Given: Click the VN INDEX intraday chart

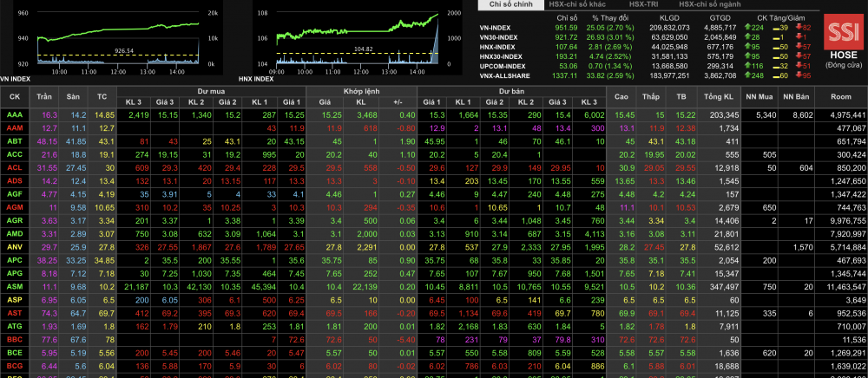Looking at the screenshot, I should 113,39.
